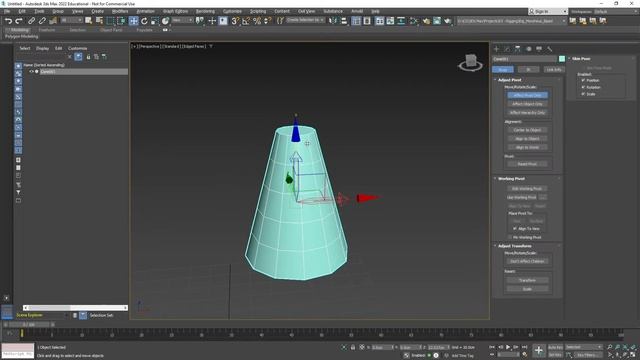Open the File menu
The height and width of the screenshot is (360, 640).
click(x=7, y=11)
